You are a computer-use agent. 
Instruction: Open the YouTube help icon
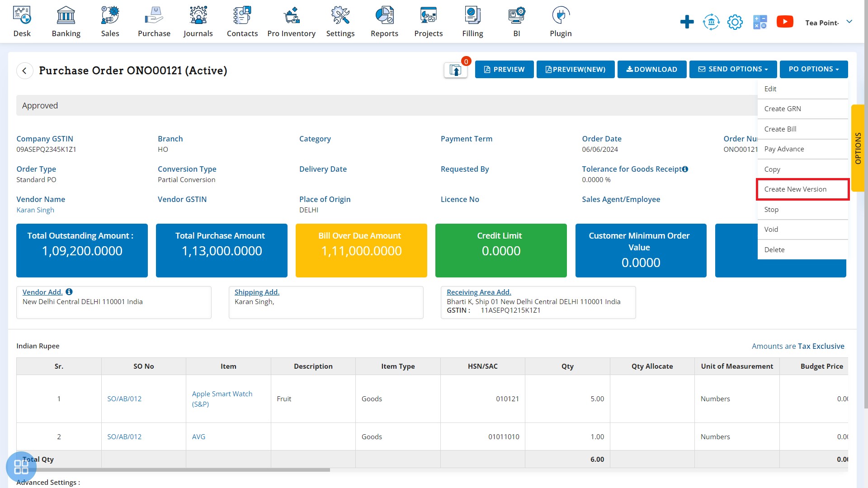[785, 22]
